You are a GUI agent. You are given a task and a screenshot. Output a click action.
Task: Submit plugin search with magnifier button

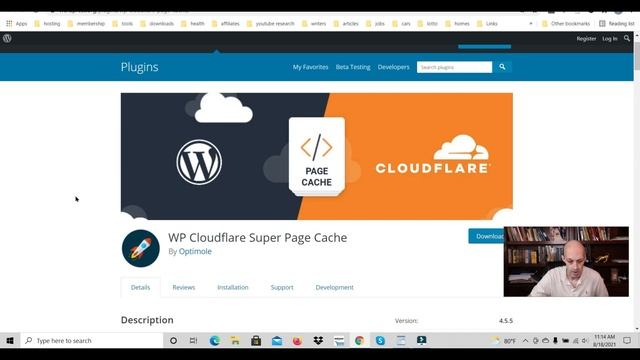[x=502, y=67]
